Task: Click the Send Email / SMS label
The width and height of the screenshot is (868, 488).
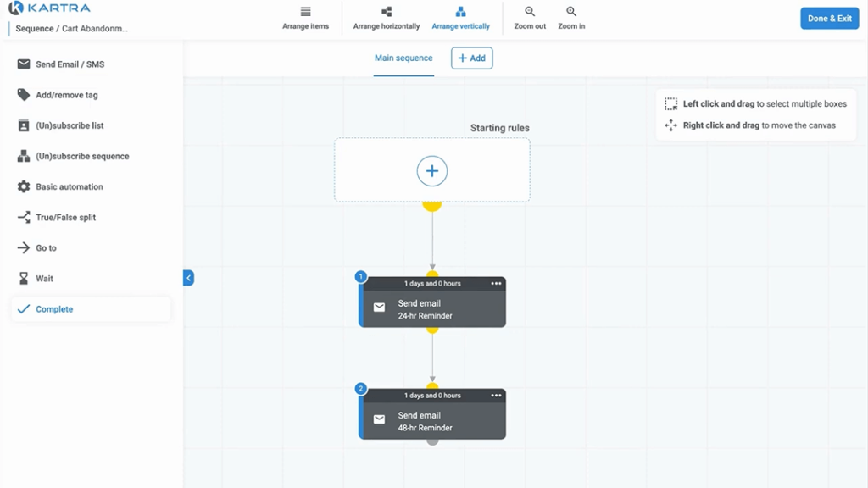Action: tap(70, 64)
